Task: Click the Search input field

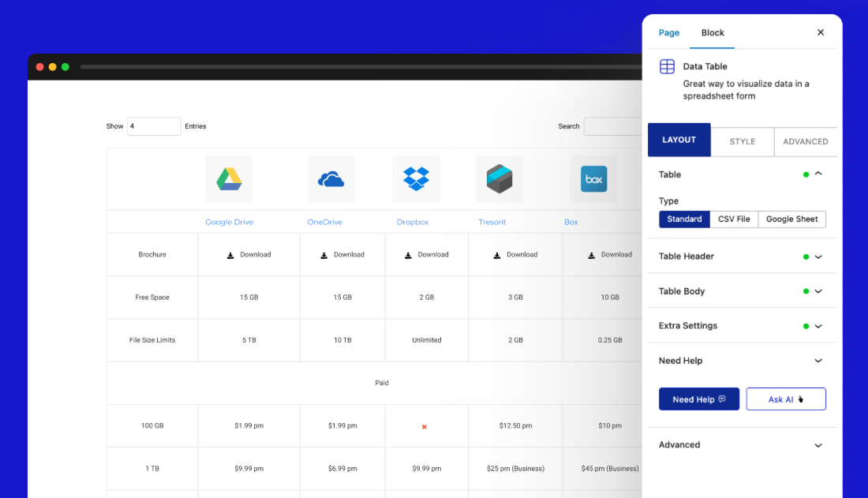Action: (x=613, y=126)
